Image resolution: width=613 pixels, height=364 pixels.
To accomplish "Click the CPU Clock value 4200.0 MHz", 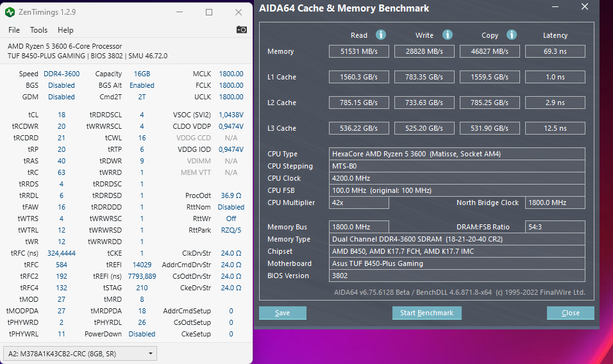I will pos(457,178).
